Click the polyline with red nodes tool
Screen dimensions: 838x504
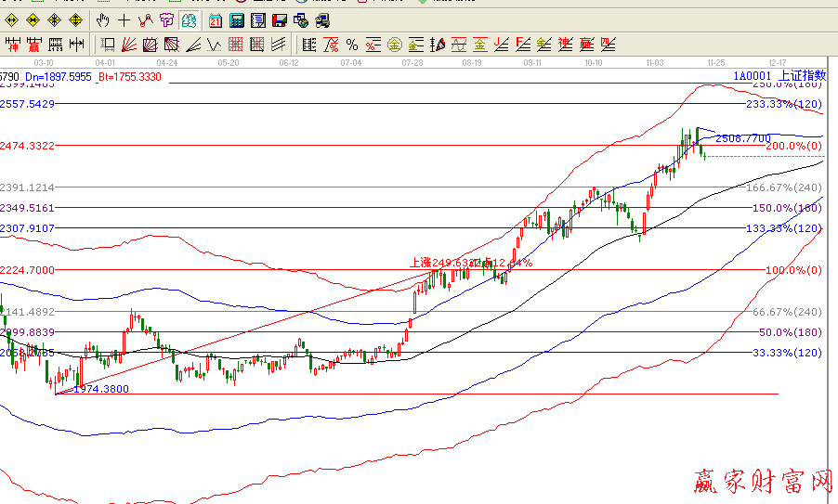point(146,19)
